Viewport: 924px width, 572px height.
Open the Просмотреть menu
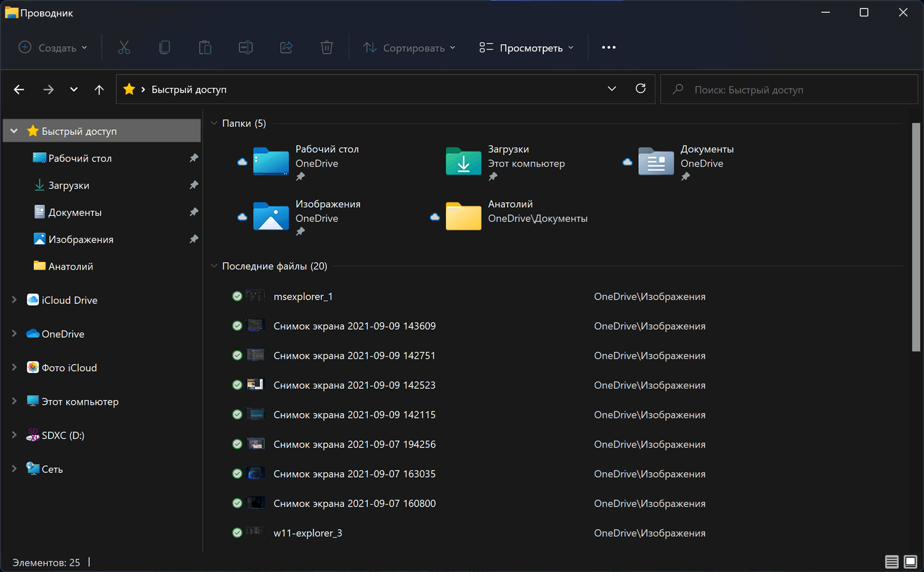pos(527,47)
